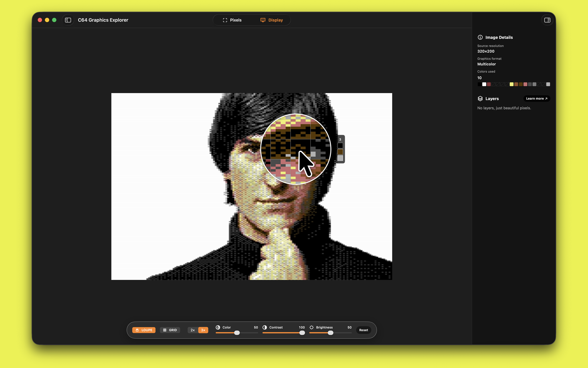Click the Layers stack icon
The image size is (588, 368).
(480, 99)
